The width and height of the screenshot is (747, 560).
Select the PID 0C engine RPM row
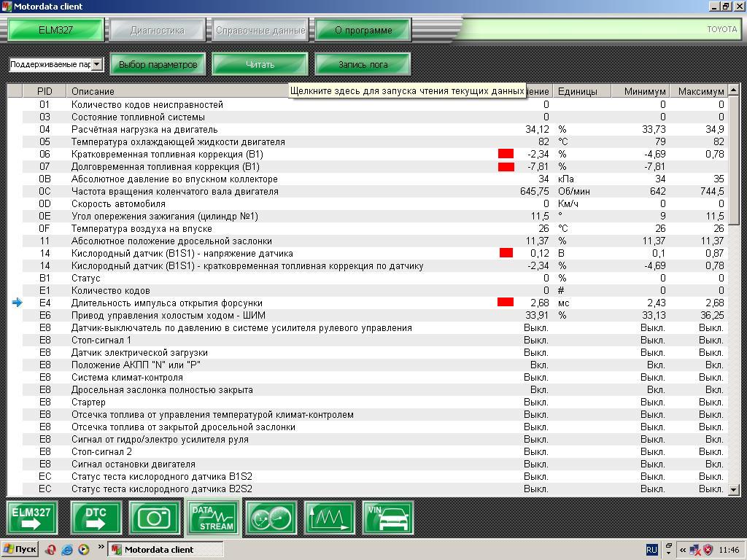(368, 192)
